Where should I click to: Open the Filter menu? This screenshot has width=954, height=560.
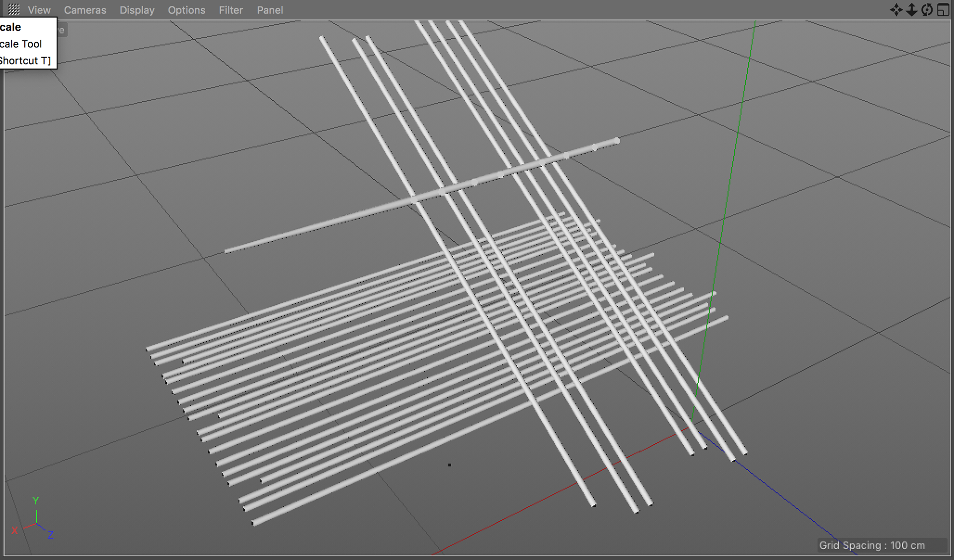click(231, 10)
